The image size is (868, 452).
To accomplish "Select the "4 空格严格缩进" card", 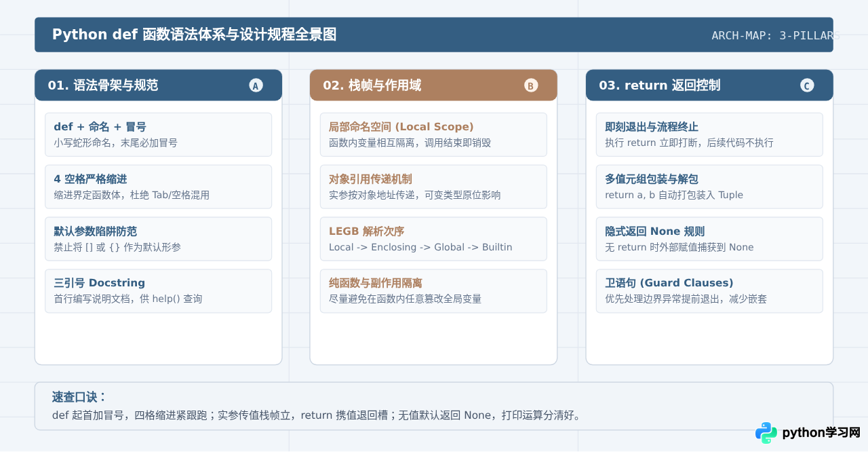I will (x=158, y=187).
